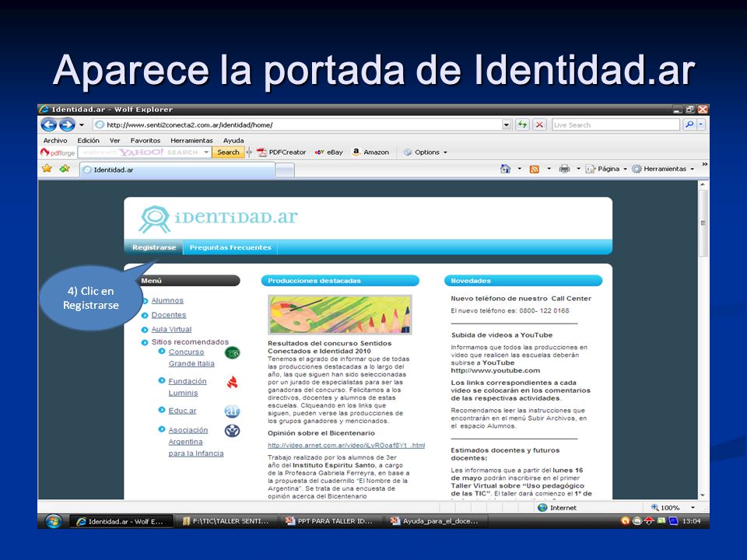Click the blue Educ.ar logo icon
Image resolution: width=747 pixels, height=560 pixels.
tap(232, 411)
